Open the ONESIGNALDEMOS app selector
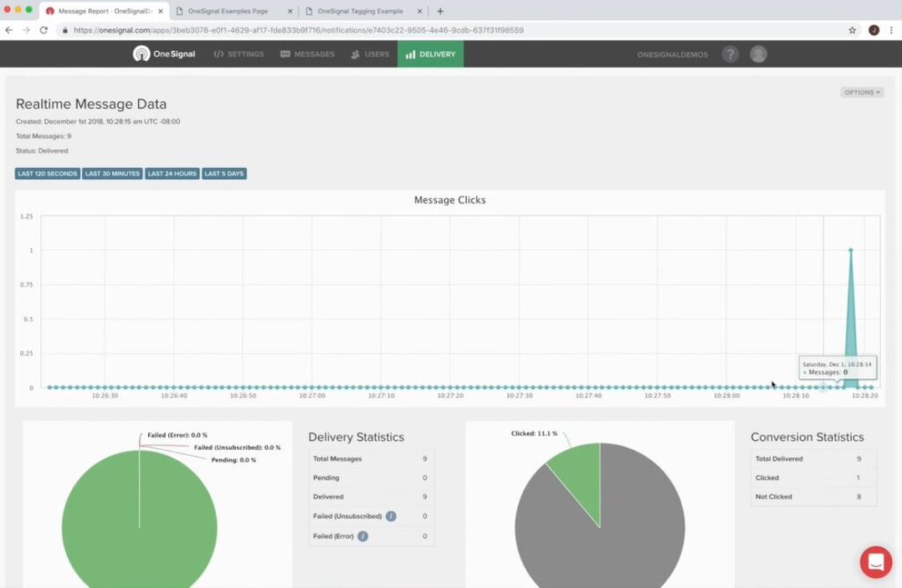 coord(672,55)
